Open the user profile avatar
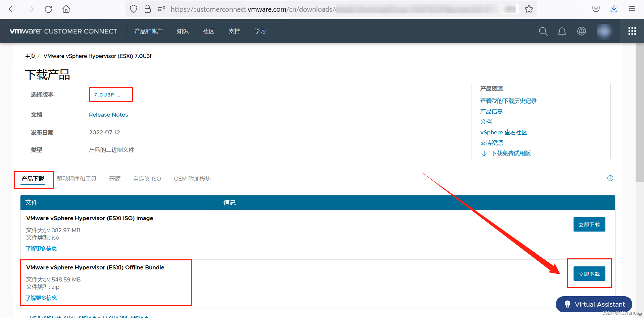Viewport: 644px width, 318px height. click(604, 31)
